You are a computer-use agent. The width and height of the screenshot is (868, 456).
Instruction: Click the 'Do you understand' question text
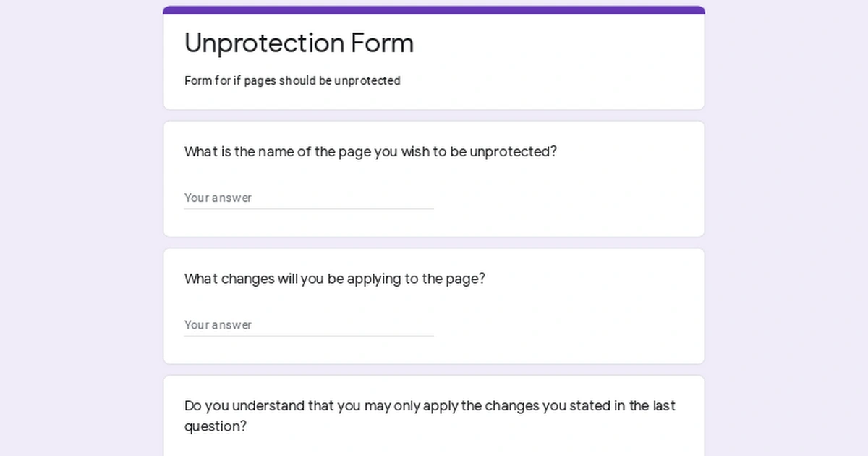pyautogui.click(x=430, y=416)
